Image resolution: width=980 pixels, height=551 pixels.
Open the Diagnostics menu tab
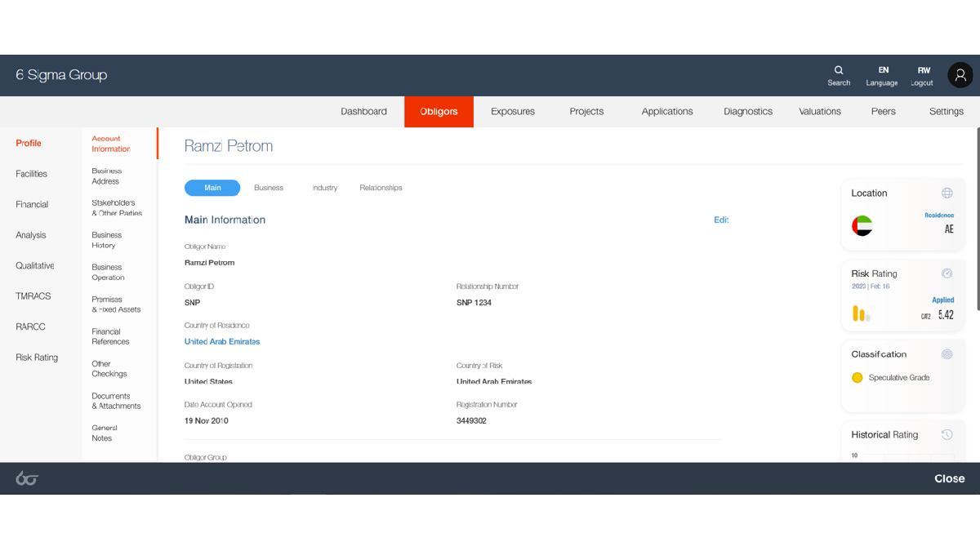[747, 112]
